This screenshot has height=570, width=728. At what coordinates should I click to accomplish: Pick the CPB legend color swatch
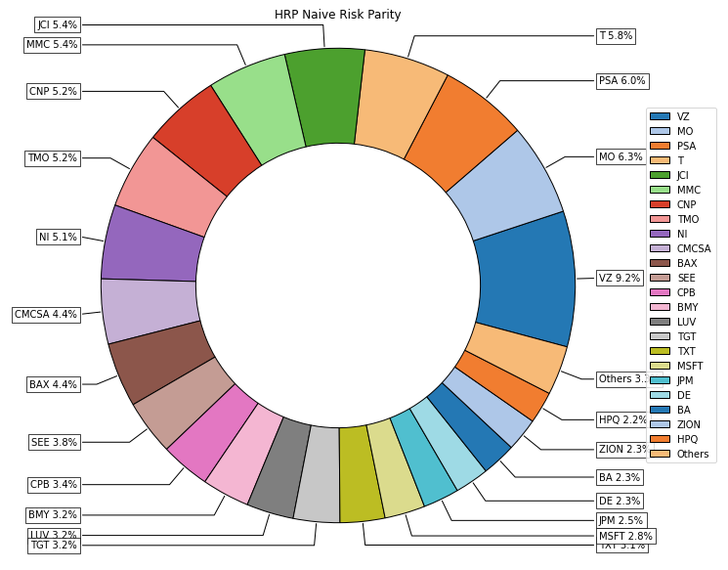(x=660, y=292)
